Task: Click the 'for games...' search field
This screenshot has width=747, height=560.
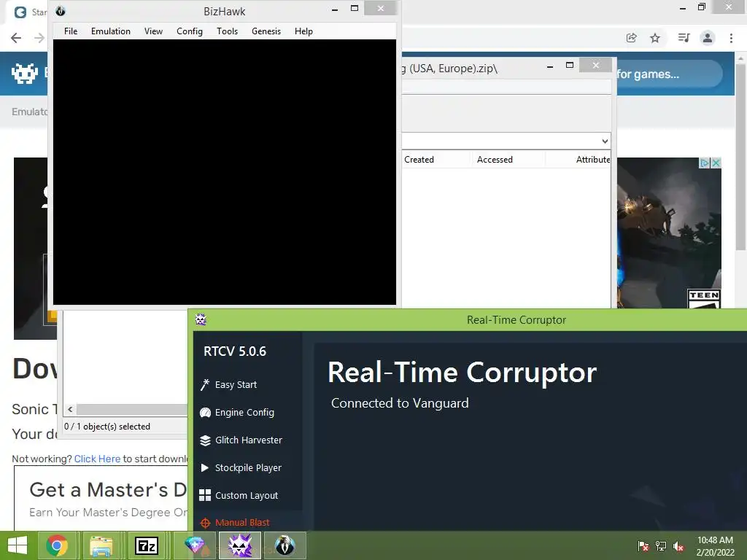Action: pos(669,74)
